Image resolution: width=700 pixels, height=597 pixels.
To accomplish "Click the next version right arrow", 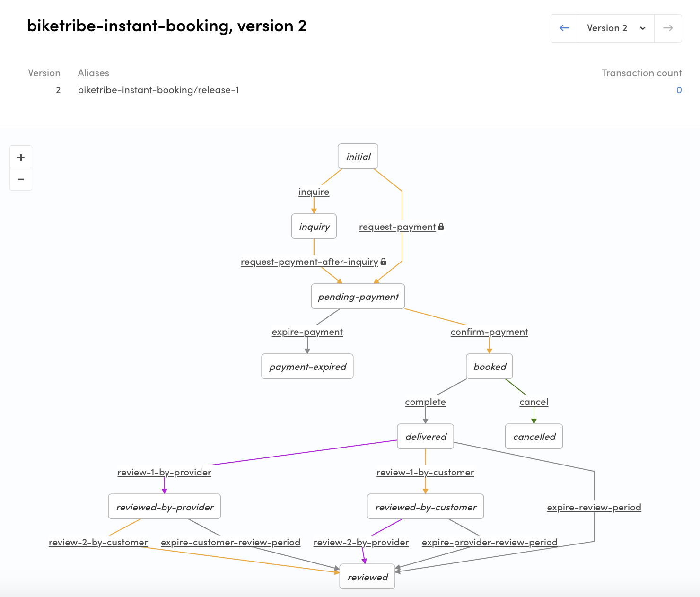I will tap(668, 28).
